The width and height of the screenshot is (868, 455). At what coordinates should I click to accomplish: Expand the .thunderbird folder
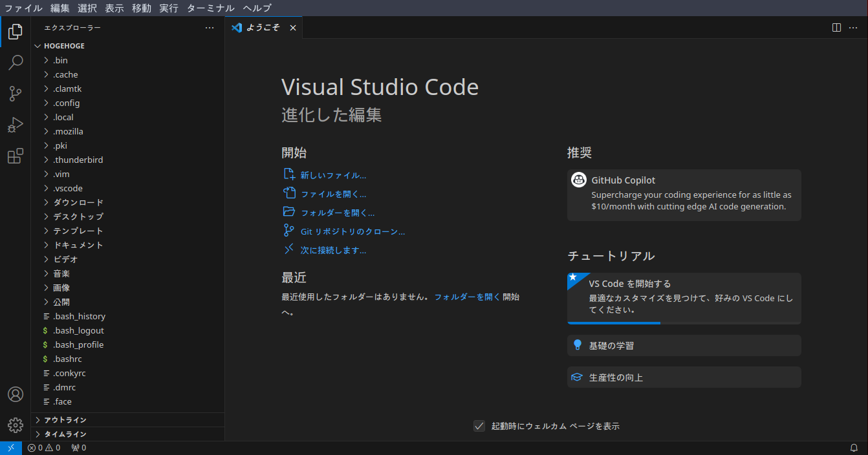click(x=127, y=160)
